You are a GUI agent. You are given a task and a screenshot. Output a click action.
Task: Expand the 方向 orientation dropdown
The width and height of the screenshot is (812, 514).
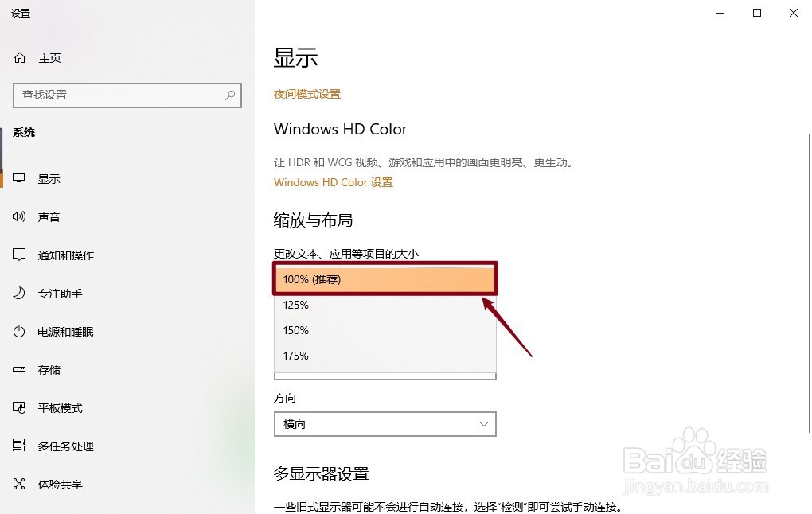(x=385, y=424)
